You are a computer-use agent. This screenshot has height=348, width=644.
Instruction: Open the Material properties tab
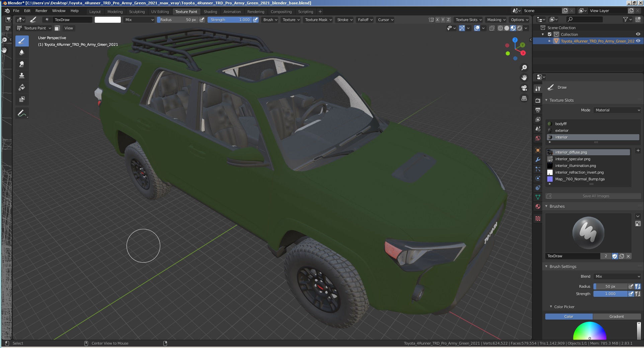538,206
